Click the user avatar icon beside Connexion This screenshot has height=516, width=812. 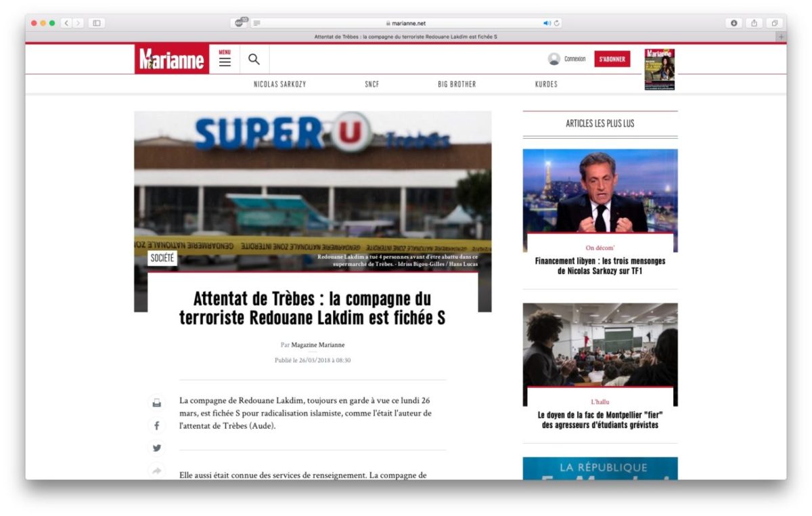554,59
